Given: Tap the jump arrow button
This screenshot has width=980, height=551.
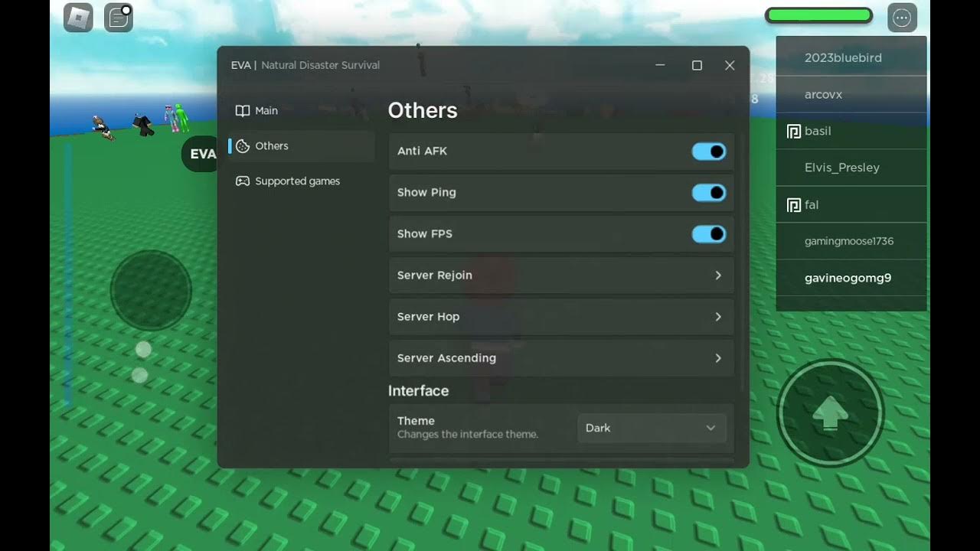Looking at the screenshot, I should pos(831,413).
